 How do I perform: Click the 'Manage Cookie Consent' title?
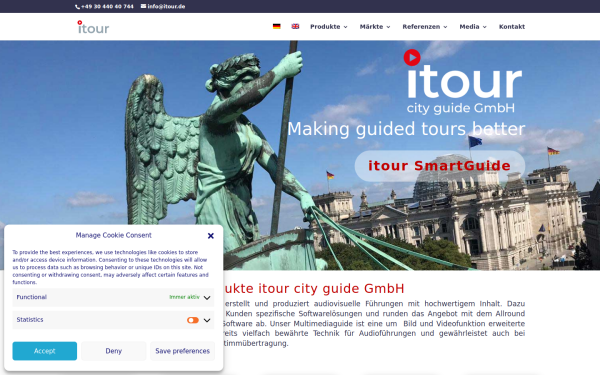[114, 235]
